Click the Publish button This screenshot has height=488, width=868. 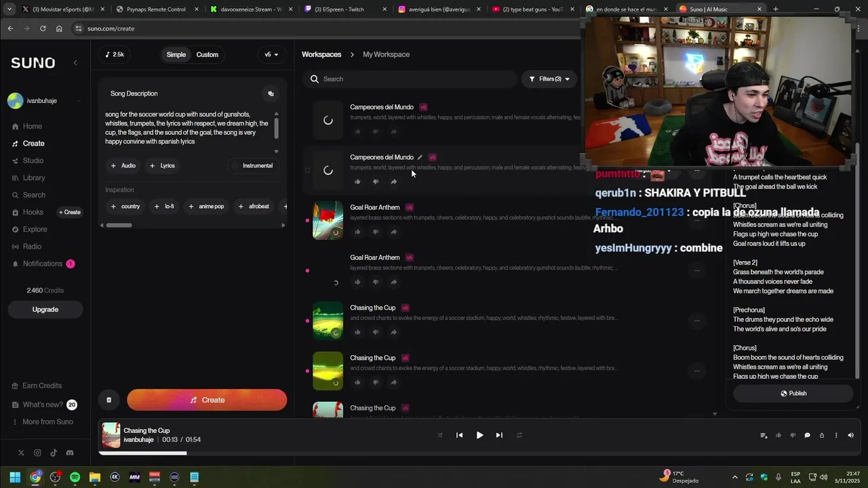coord(793,393)
